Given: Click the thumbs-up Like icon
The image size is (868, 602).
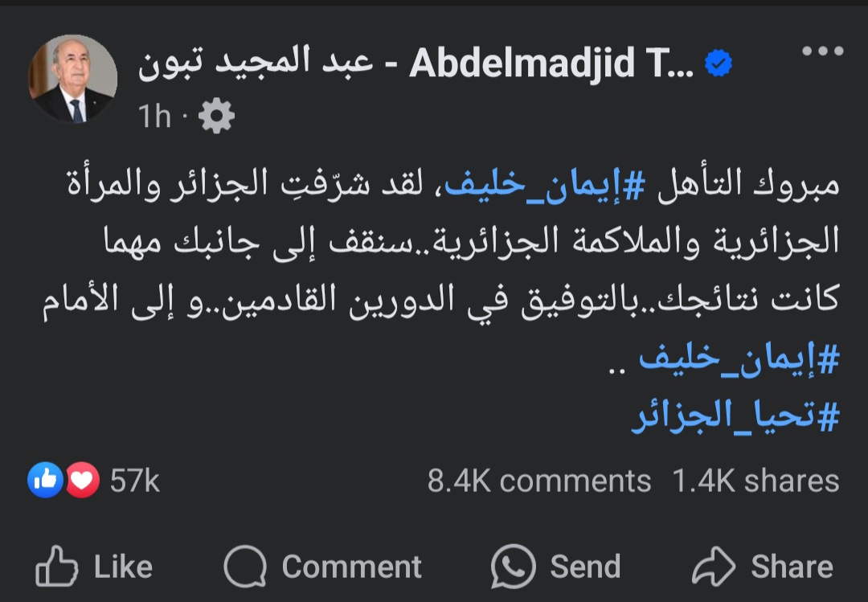Looking at the screenshot, I should click(x=55, y=566).
